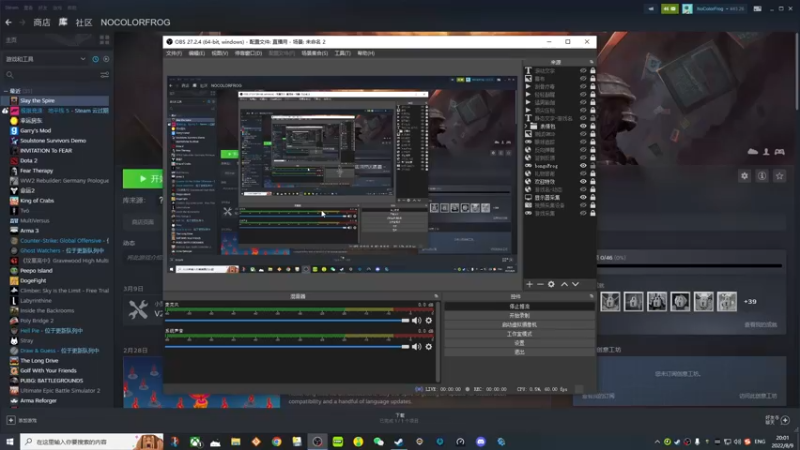Viewport: 800px width, 450px height.
Task: Open the 库 library tab in Steam
Action: [x=63, y=22]
